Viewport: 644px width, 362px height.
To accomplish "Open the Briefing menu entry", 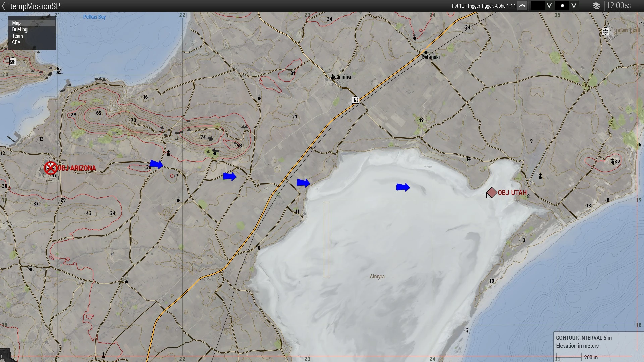I will click(20, 29).
